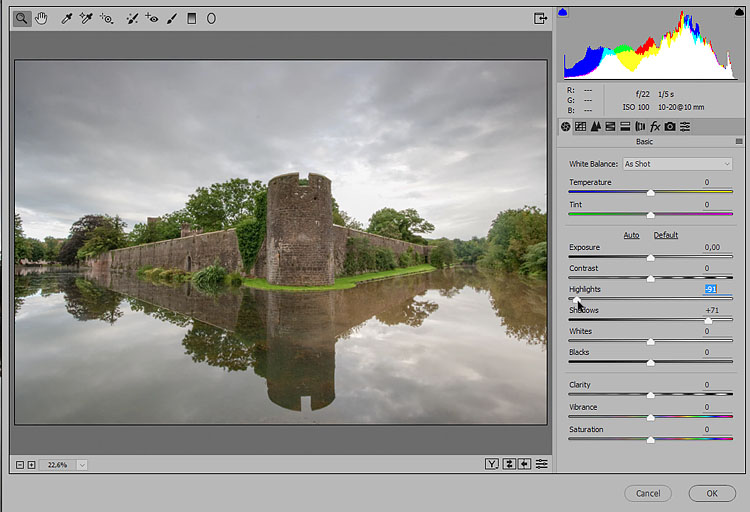Click the Auto tone link

631,235
